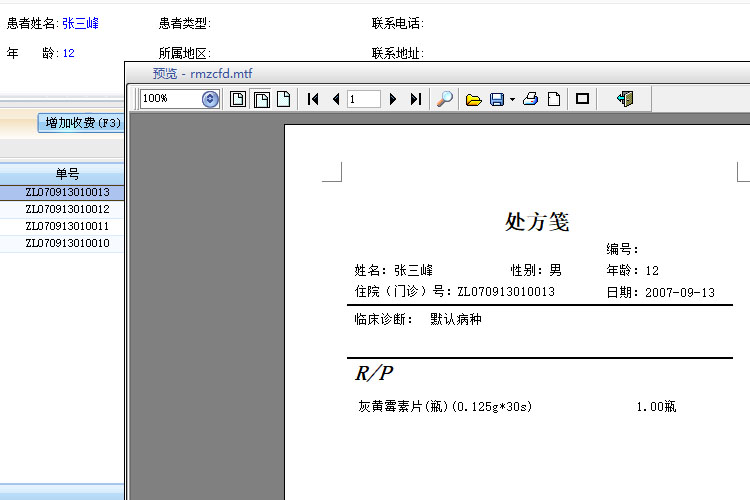Screen dimensions: 750x500
Task: Close the preview with exit door icon
Action: click(x=626, y=99)
